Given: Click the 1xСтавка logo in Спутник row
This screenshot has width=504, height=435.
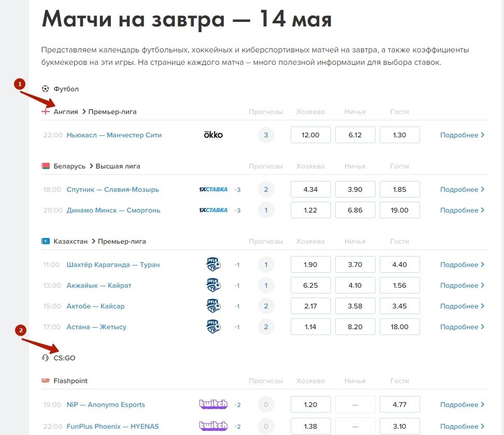Looking at the screenshot, I should 213,189.
